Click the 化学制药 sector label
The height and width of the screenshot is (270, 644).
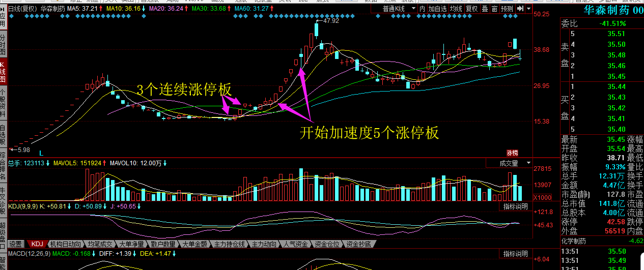tap(574, 241)
